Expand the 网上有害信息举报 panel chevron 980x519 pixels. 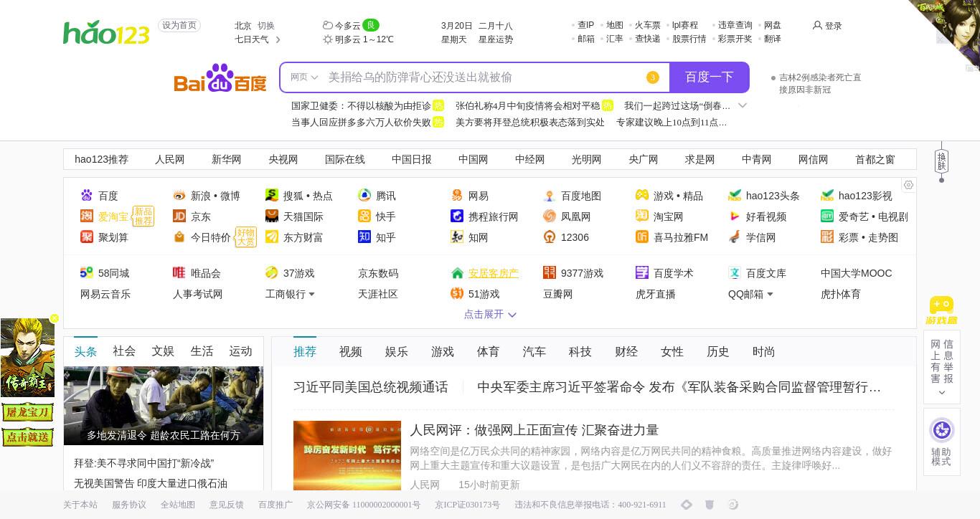(941, 393)
